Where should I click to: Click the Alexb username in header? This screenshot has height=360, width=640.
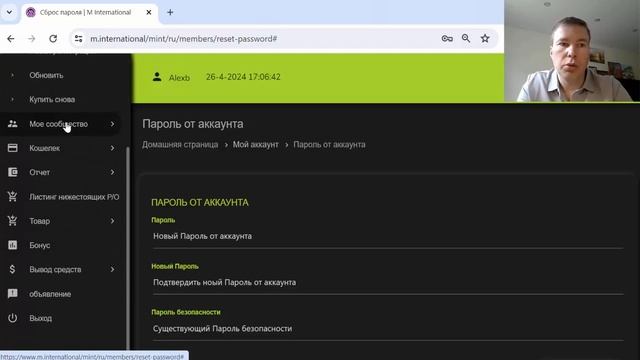(x=179, y=78)
